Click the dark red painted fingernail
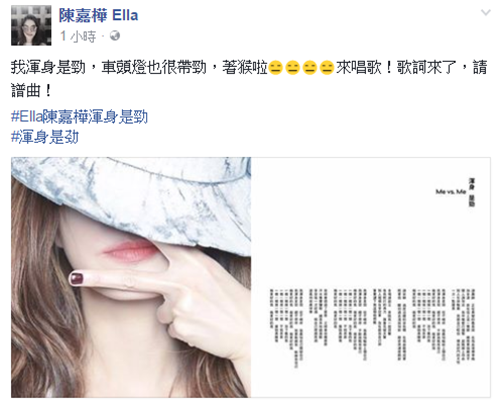Image resolution: width=500 pixels, height=400 pixels. point(76,278)
